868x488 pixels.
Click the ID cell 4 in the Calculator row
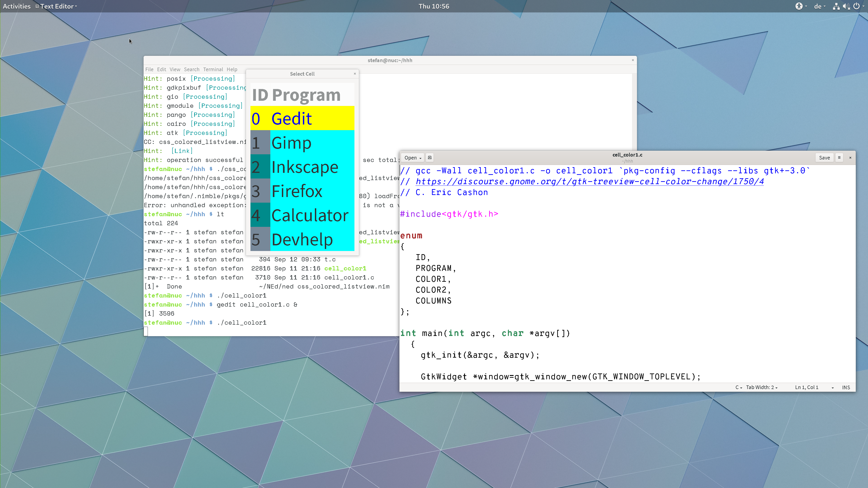click(x=260, y=215)
